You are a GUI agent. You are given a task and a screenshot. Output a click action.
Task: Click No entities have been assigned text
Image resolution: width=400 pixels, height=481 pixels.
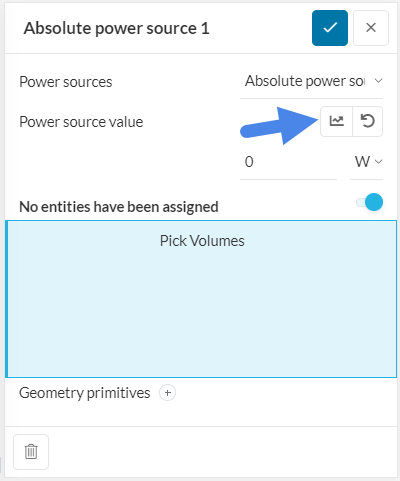click(119, 207)
